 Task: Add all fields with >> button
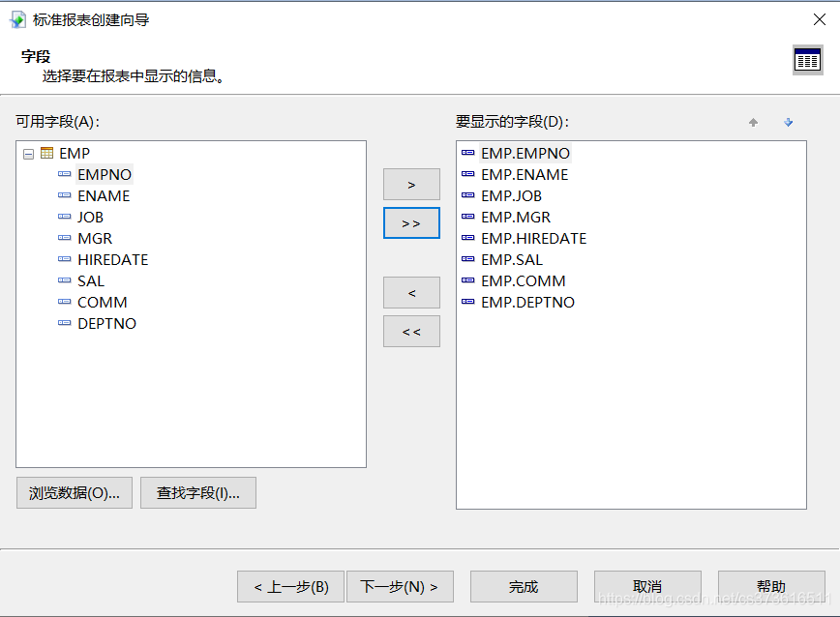[411, 223]
